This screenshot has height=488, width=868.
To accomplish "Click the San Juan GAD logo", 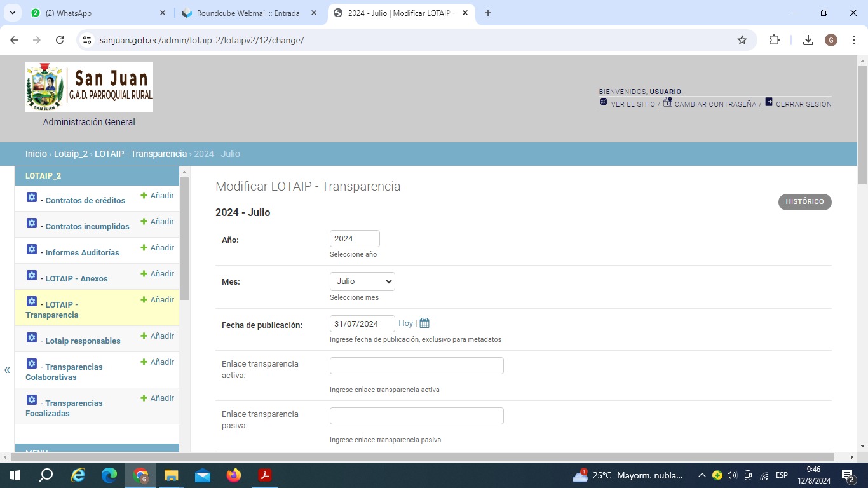I will [x=89, y=87].
